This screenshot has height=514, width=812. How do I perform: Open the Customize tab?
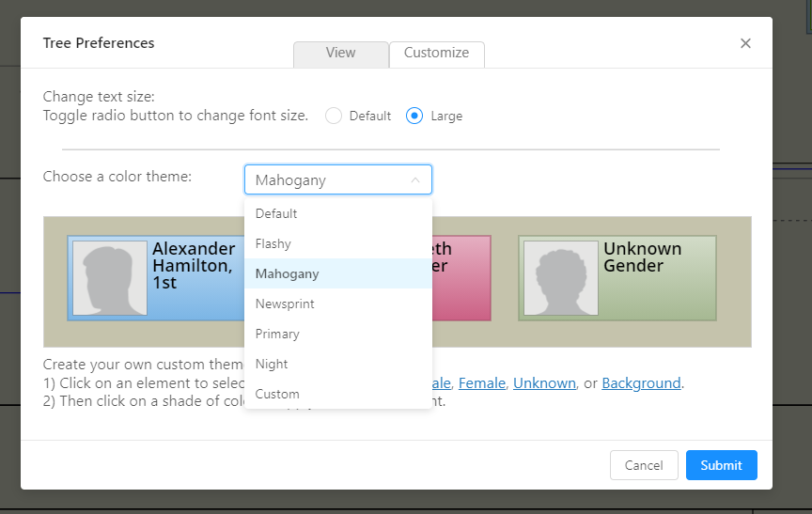tap(436, 54)
